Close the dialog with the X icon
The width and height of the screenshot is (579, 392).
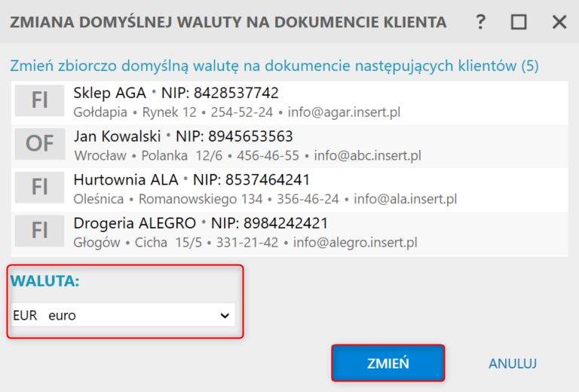tap(559, 22)
